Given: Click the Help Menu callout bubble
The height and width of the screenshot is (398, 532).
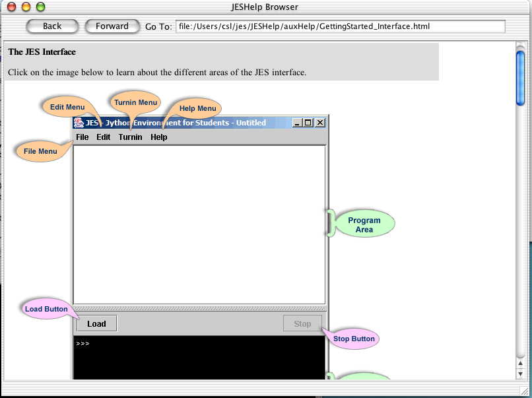Looking at the screenshot, I should pyautogui.click(x=197, y=108).
